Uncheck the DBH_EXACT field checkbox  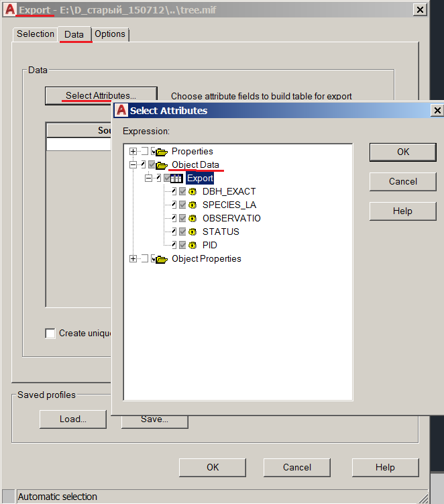pyautogui.click(x=182, y=191)
